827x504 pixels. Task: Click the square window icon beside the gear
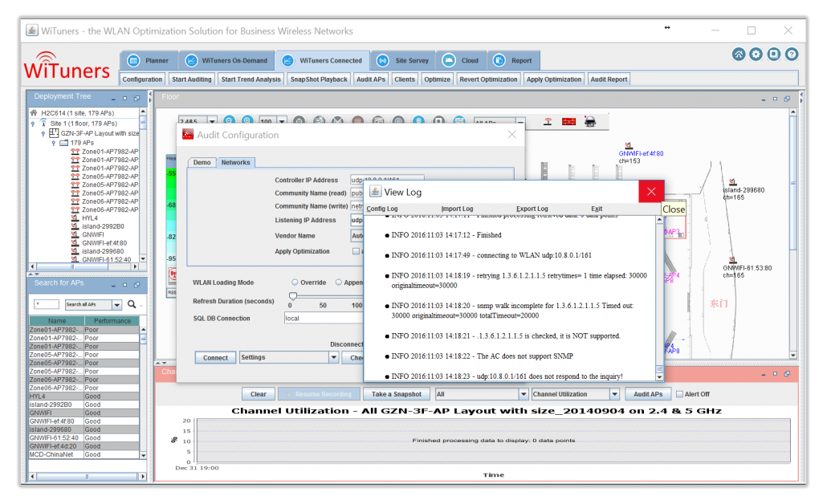(774, 55)
